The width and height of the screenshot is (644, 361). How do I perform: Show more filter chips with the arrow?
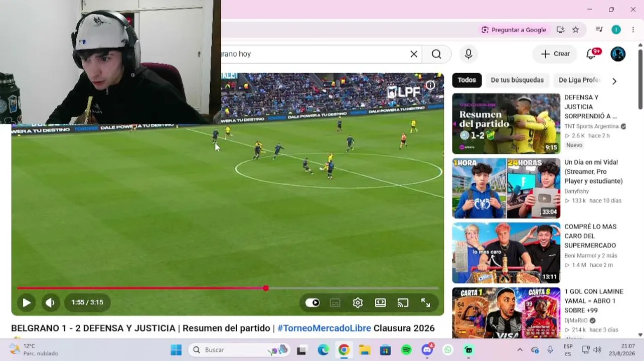(x=614, y=81)
